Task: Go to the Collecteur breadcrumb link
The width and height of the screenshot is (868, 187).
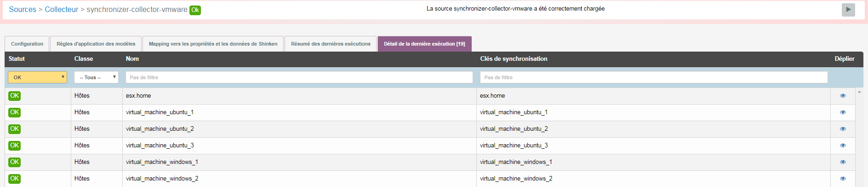Action: click(x=62, y=10)
